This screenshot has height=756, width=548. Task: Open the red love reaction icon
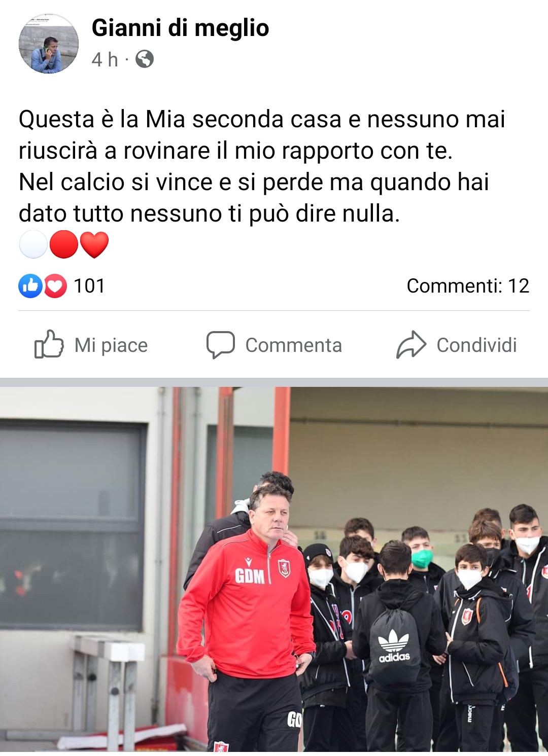click(x=55, y=286)
